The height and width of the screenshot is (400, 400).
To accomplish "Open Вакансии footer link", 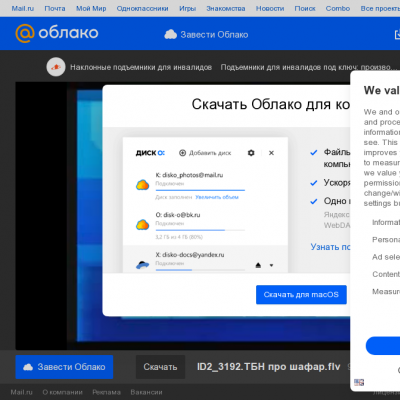I will 146,392.
